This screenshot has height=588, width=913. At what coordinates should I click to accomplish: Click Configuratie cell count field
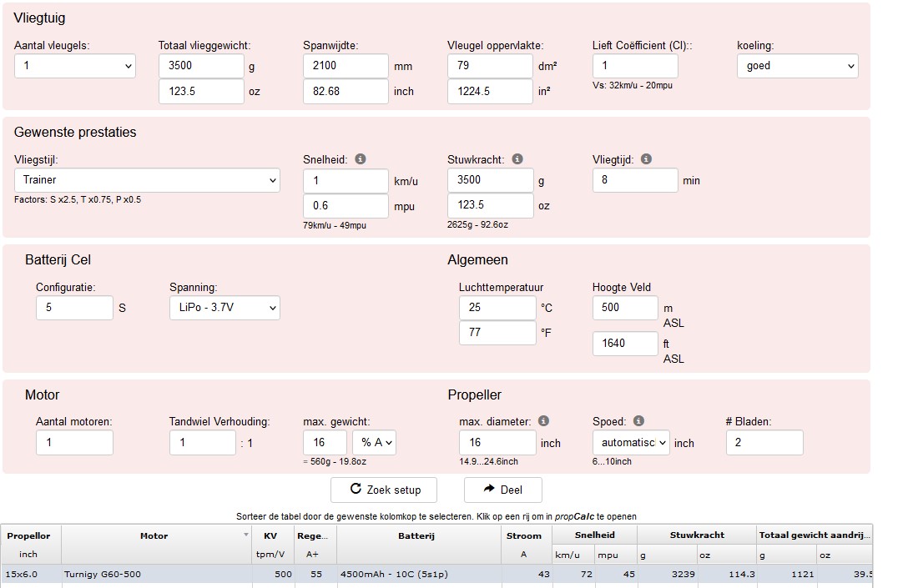[74, 308]
